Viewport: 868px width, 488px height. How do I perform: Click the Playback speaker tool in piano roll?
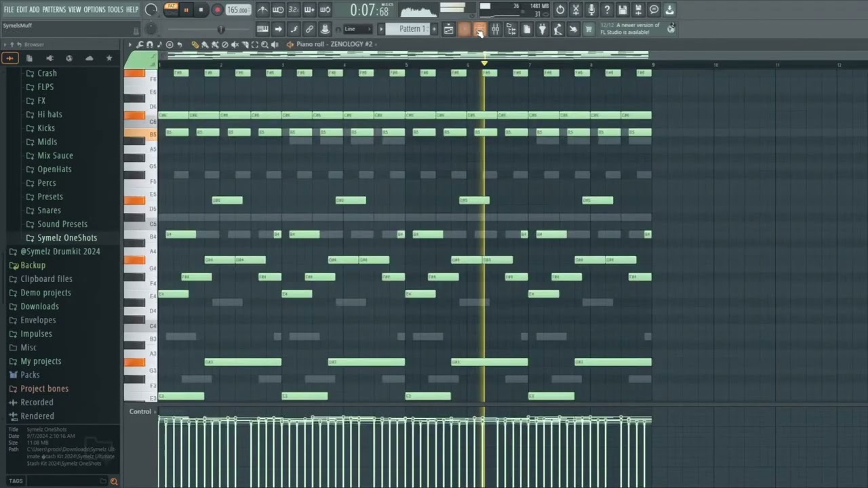pos(275,45)
